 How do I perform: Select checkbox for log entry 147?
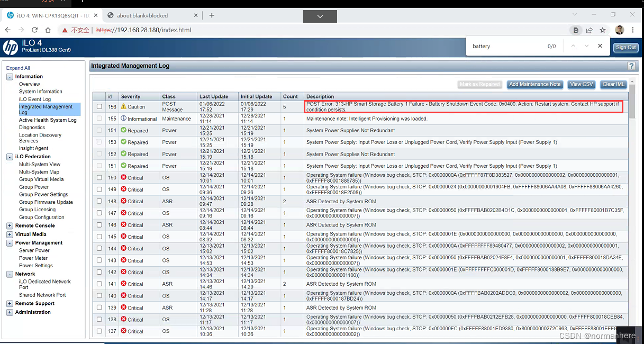[x=99, y=213]
